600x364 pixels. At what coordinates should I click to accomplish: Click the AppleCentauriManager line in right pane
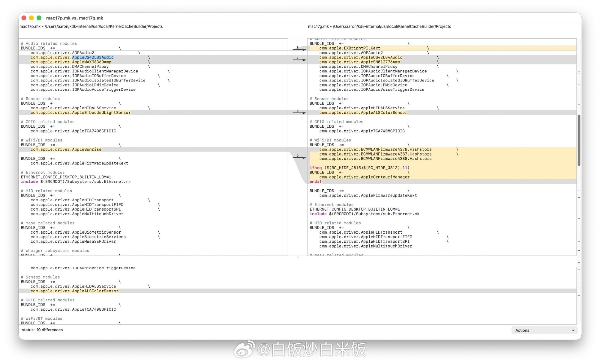coord(364,177)
